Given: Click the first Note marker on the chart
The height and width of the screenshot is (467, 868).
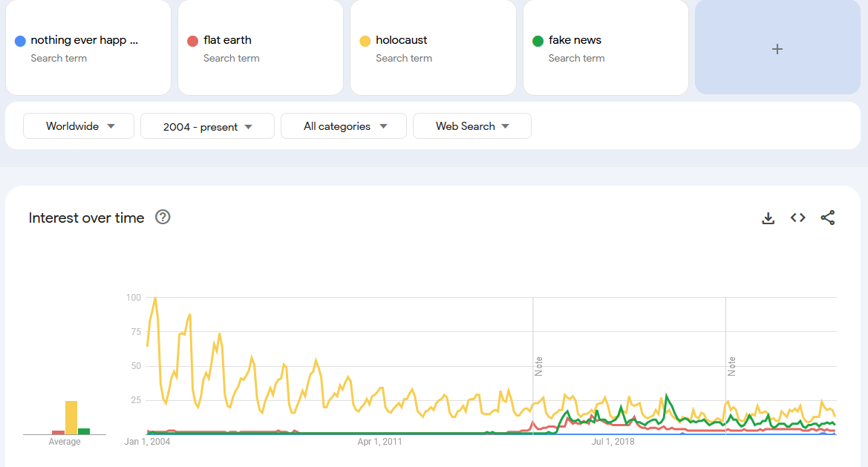Looking at the screenshot, I should pyautogui.click(x=538, y=366).
